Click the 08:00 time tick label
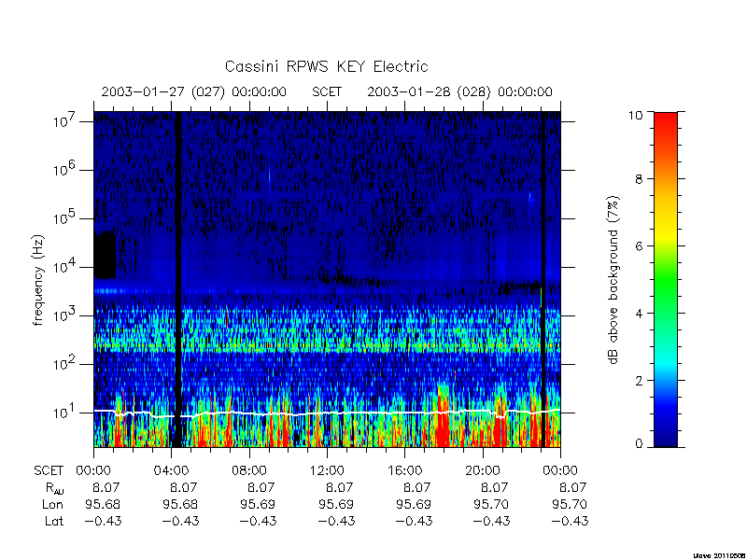747x560 pixels. point(248,470)
